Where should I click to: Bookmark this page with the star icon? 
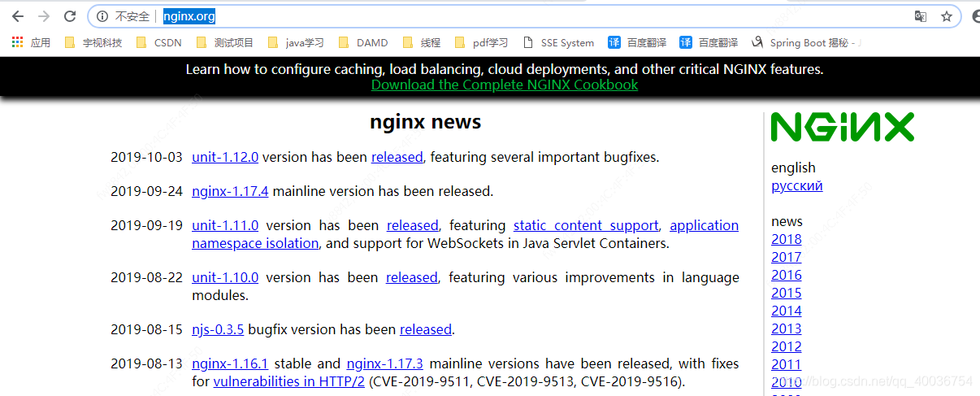(x=947, y=16)
